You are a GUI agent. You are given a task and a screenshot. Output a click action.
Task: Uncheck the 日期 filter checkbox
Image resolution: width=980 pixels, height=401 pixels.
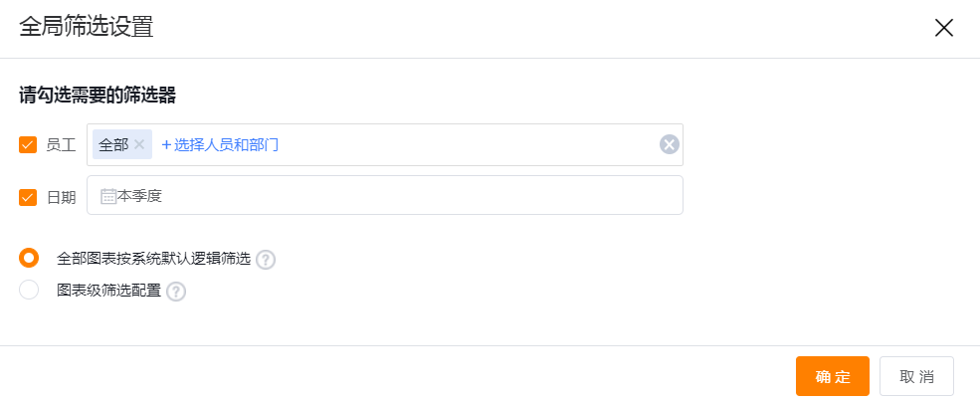(x=28, y=197)
